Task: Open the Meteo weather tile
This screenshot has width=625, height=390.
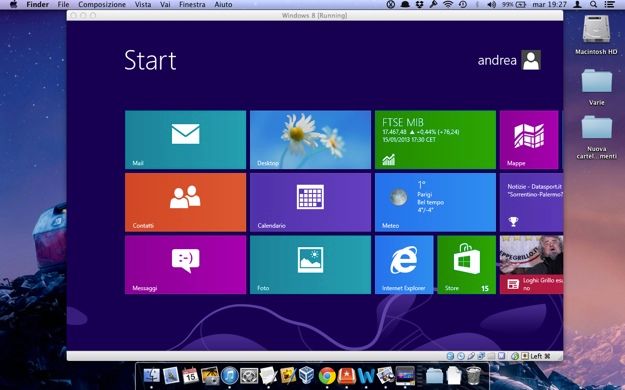Action: tap(435, 202)
